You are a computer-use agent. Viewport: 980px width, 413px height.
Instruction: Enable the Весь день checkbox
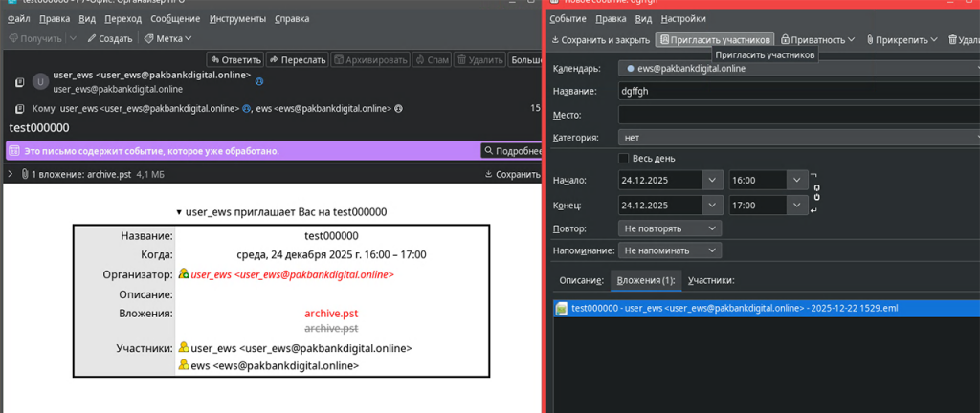pos(624,158)
